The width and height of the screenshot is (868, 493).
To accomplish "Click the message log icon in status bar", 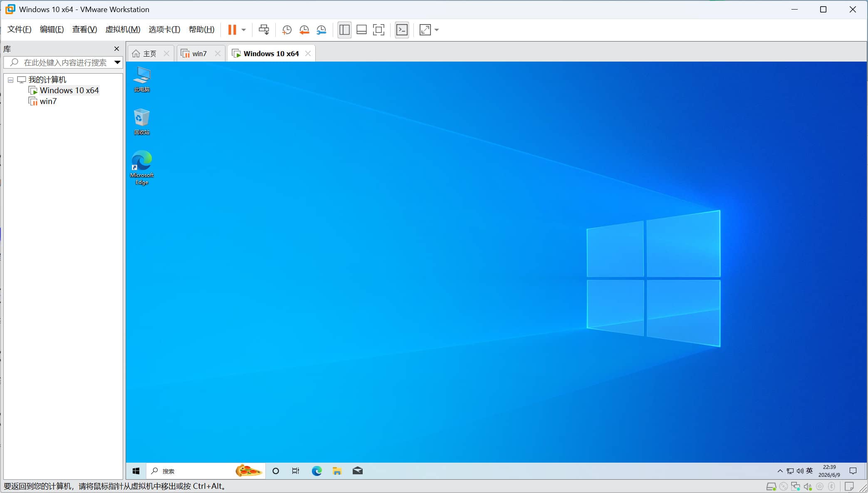I will (x=849, y=486).
